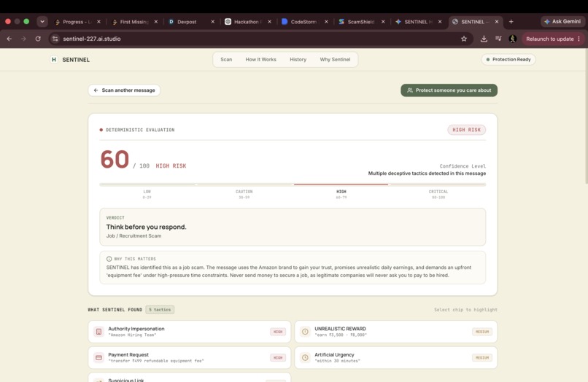Open site information icon in address bar
This screenshot has height=382, width=588.
point(55,39)
